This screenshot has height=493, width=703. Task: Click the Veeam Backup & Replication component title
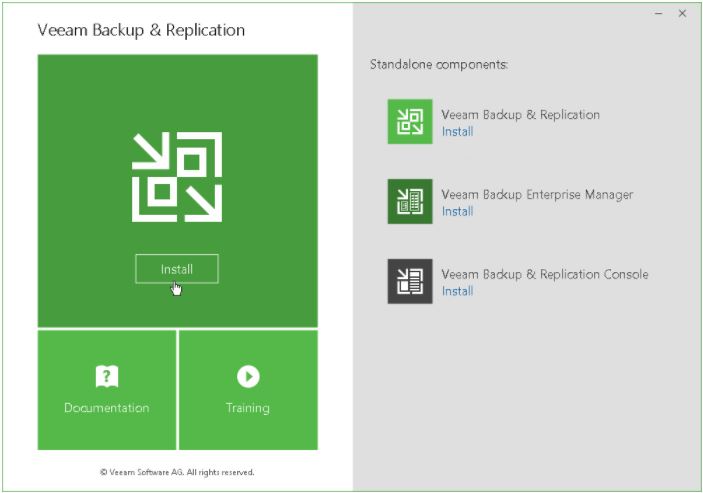(520, 115)
